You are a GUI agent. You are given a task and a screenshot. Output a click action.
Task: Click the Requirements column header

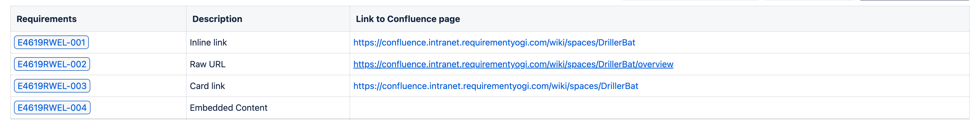[46, 19]
